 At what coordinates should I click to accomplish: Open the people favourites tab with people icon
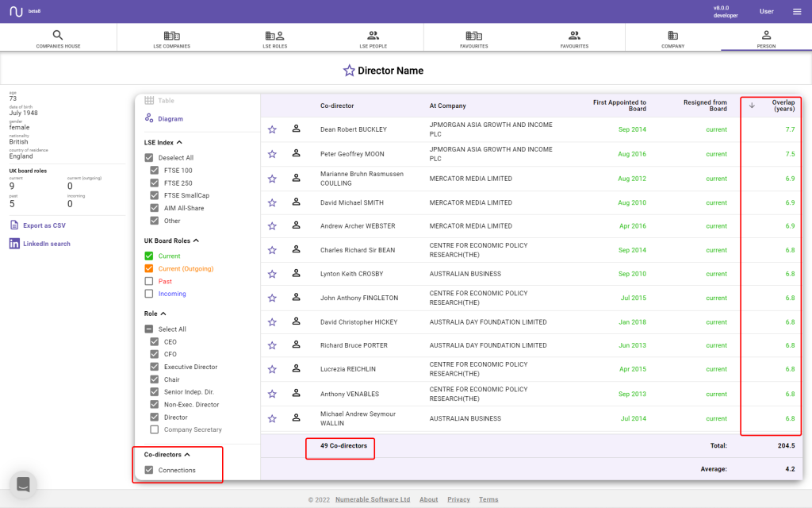(574, 38)
